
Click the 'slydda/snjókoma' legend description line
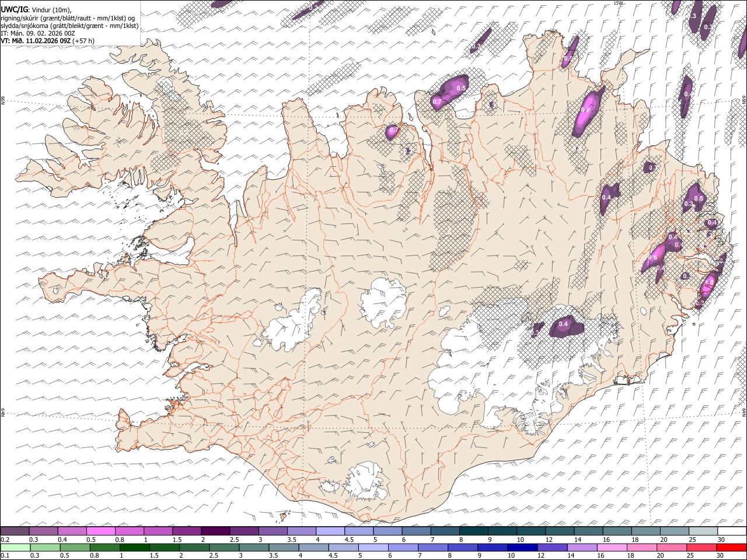point(69,25)
